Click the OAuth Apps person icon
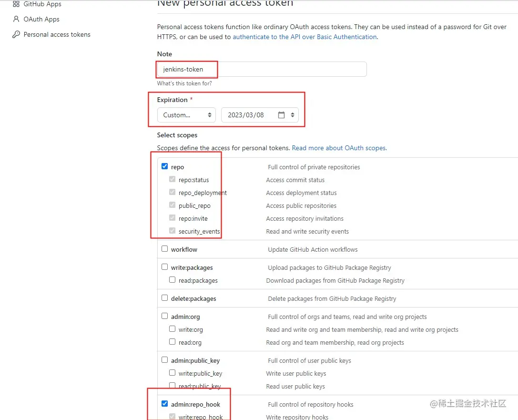 pos(16,20)
